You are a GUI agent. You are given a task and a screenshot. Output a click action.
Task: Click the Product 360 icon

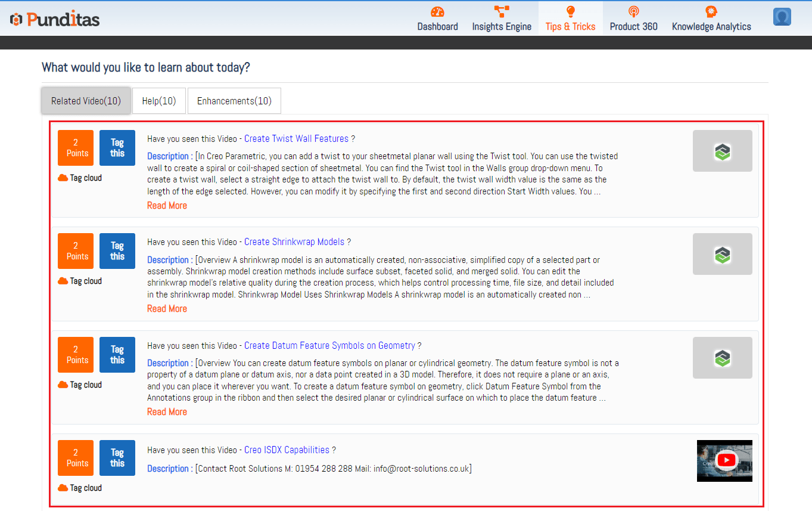coord(633,12)
